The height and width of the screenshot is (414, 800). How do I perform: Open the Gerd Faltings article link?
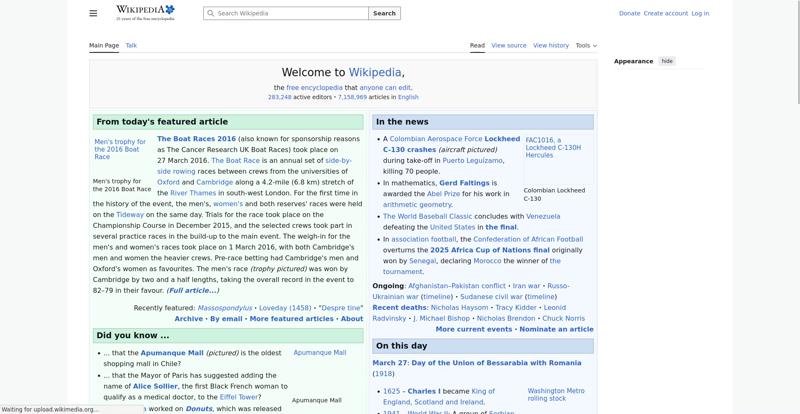coord(464,183)
